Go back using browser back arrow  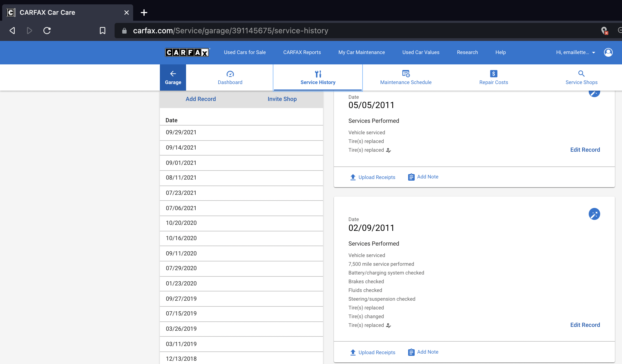[x=12, y=31]
